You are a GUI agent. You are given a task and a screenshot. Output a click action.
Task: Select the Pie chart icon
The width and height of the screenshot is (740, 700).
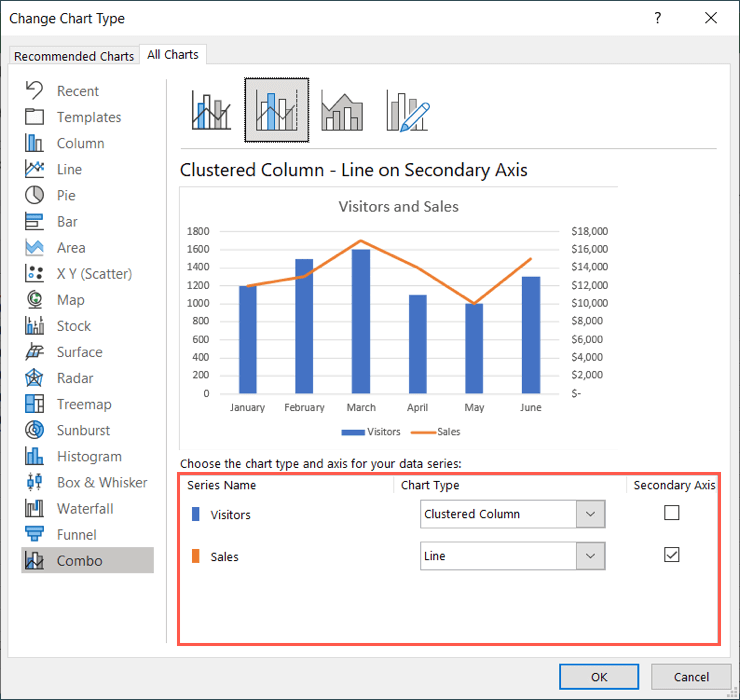34,195
